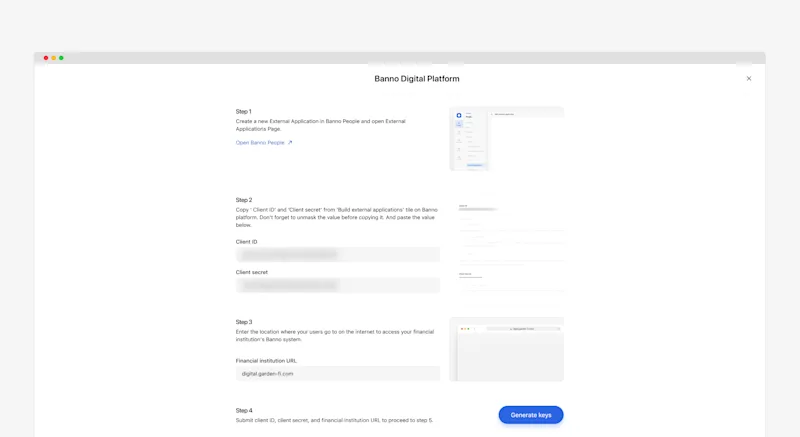Click the yellow minimize window dot

pyautogui.click(x=54, y=58)
